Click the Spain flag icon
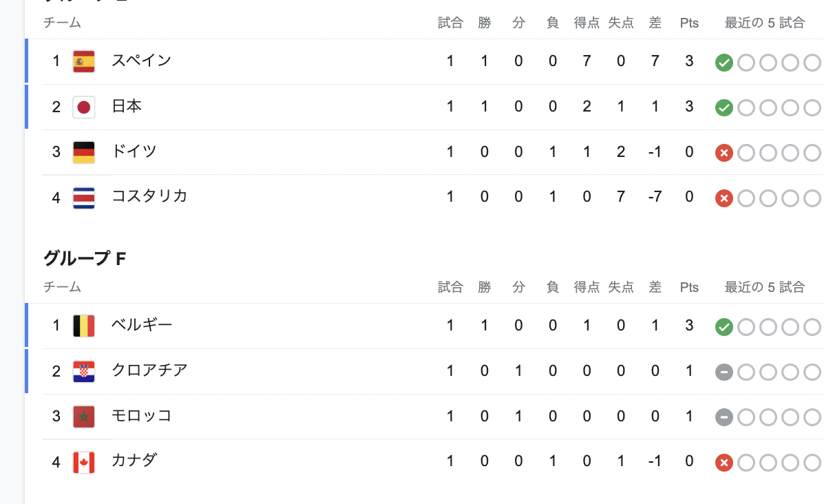 (x=84, y=61)
